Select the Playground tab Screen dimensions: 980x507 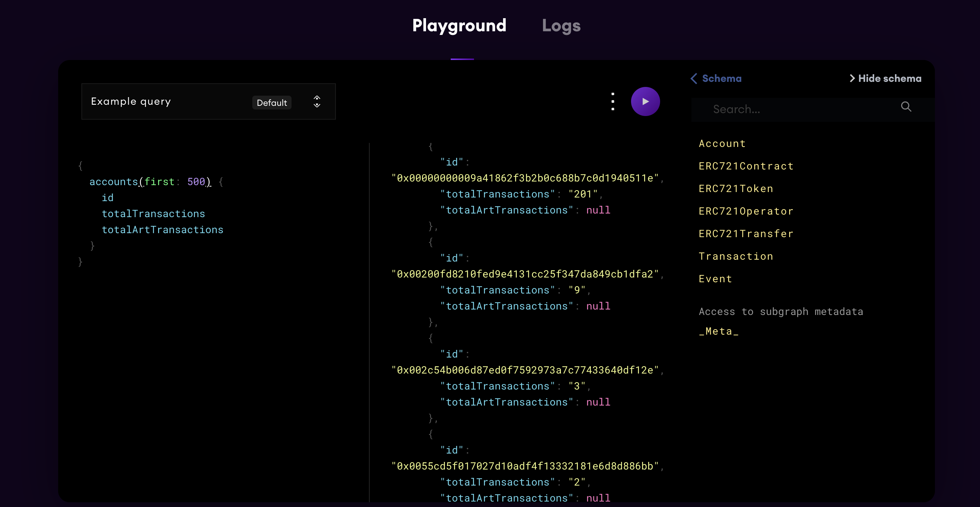coord(459,26)
